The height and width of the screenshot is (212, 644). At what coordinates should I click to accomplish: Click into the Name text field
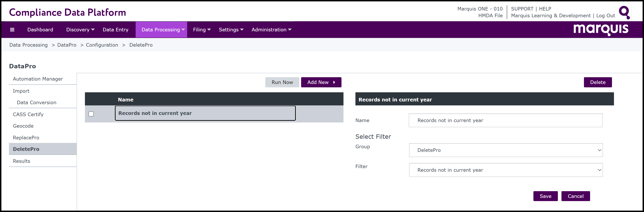(x=505, y=120)
